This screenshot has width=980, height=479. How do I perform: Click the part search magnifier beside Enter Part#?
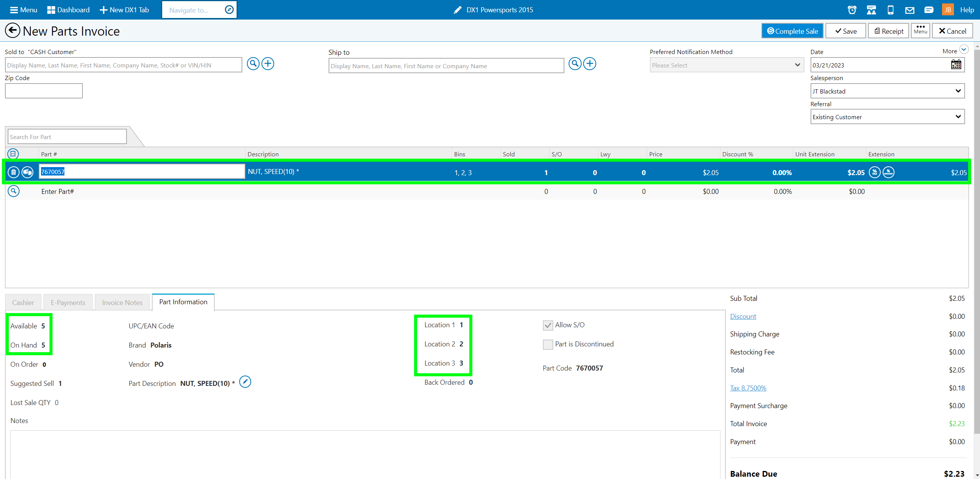pos(13,191)
